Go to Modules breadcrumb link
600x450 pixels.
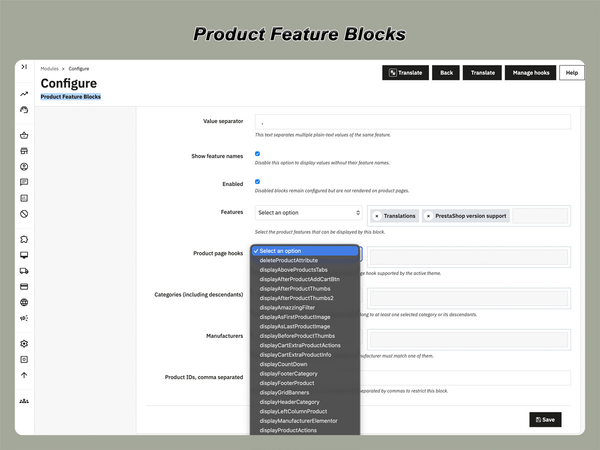pos(50,69)
